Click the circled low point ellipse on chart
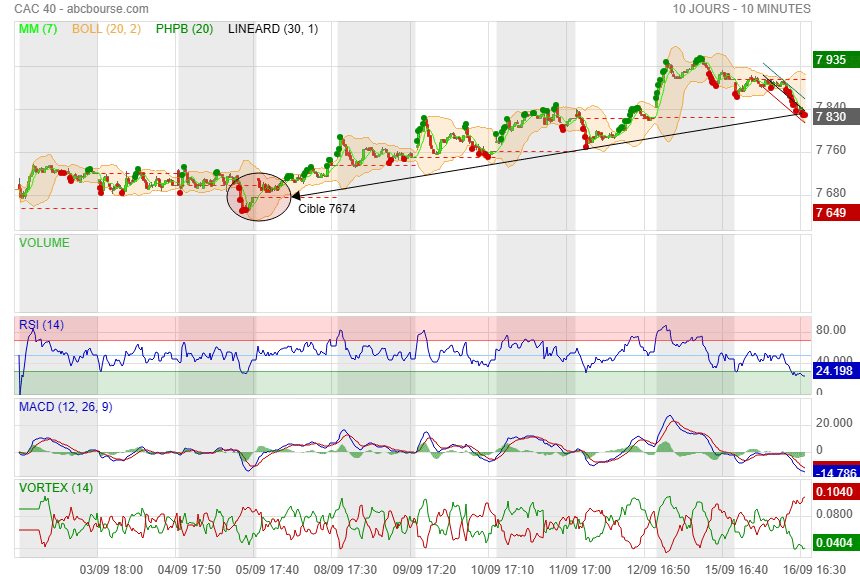Screen dimensions: 860x580 259,195
